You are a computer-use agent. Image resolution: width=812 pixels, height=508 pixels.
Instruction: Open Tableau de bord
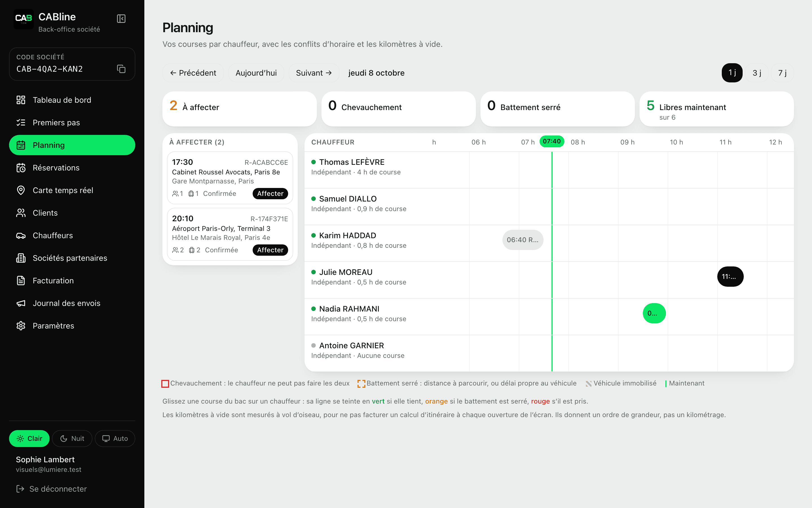point(72,100)
